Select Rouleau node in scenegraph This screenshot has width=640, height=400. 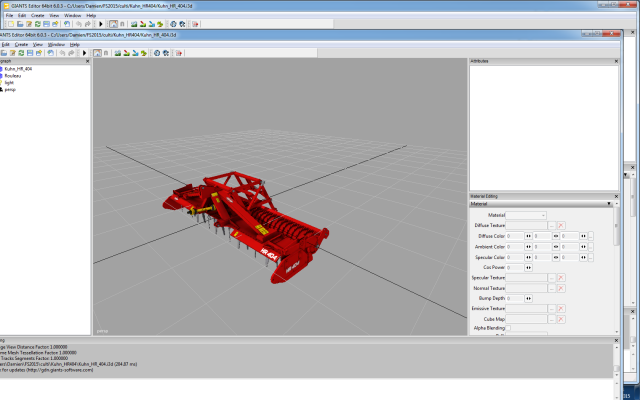pos(13,76)
